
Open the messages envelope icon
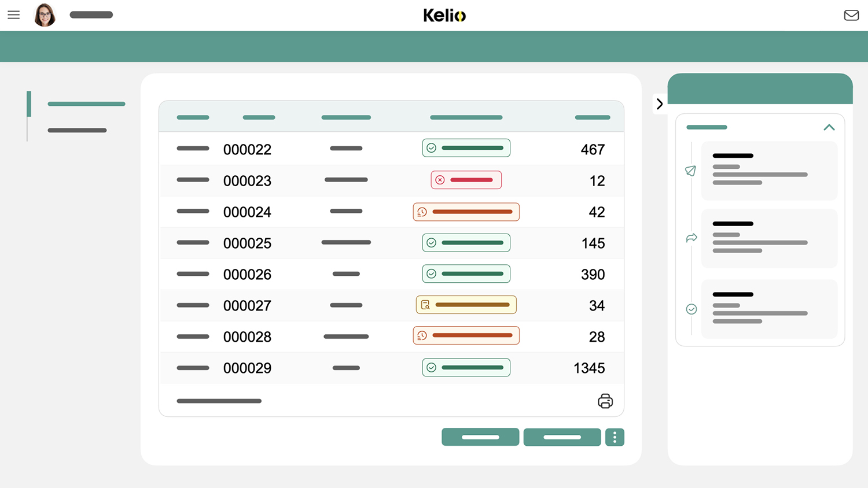click(851, 16)
